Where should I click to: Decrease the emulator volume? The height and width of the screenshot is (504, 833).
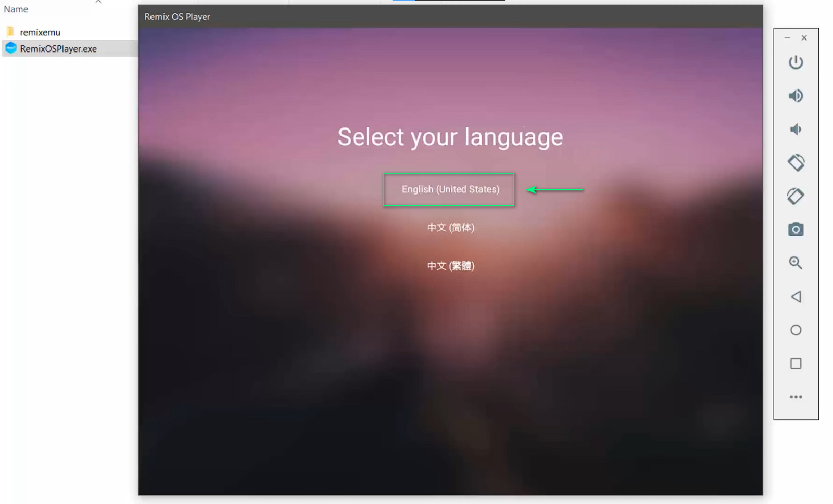click(x=796, y=129)
